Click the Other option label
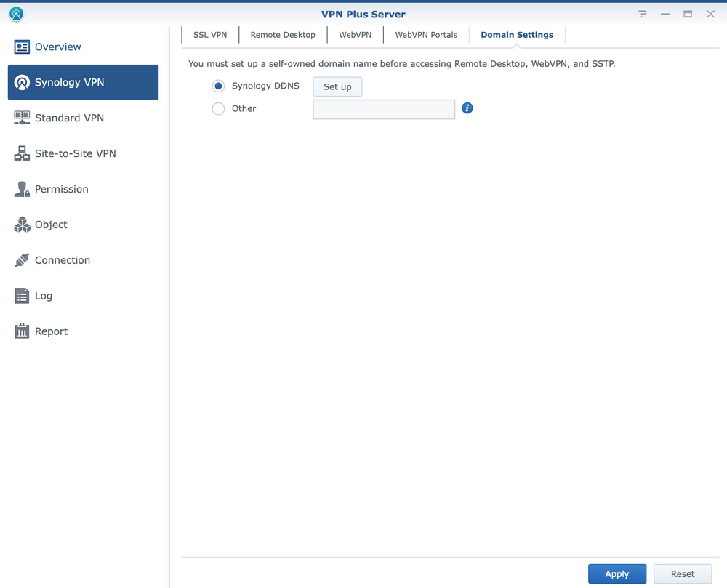The image size is (727, 588). pos(244,108)
